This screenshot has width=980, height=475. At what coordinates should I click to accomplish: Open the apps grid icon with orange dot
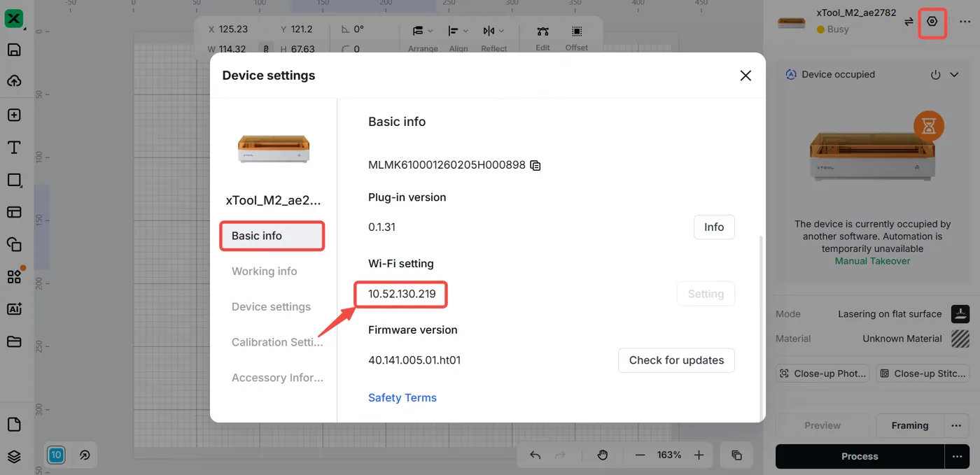14,276
